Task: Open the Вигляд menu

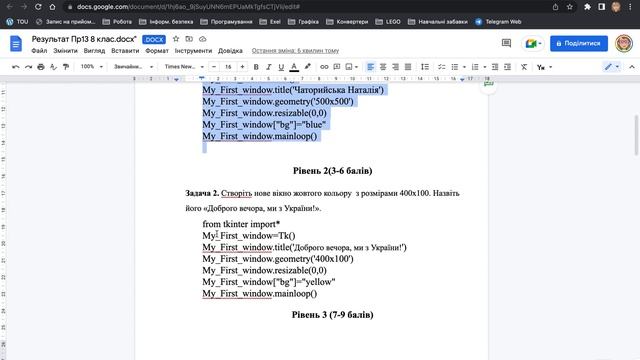Action: click(94, 51)
